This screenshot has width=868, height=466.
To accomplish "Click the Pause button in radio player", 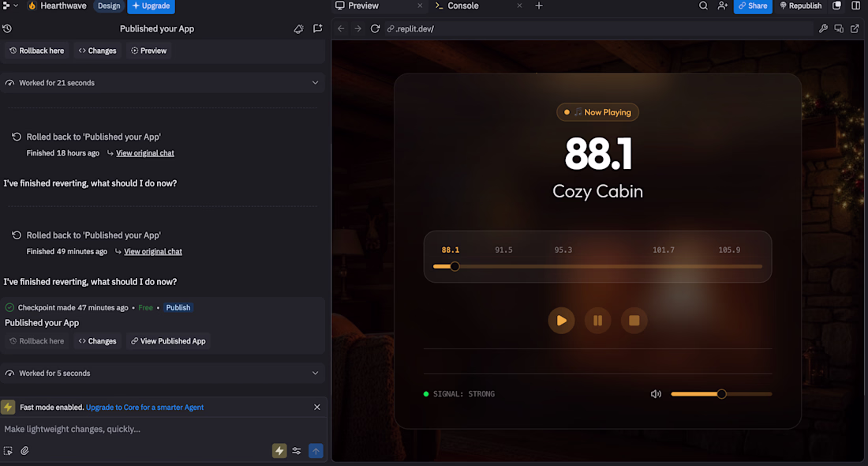I will click(x=598, y=320).
